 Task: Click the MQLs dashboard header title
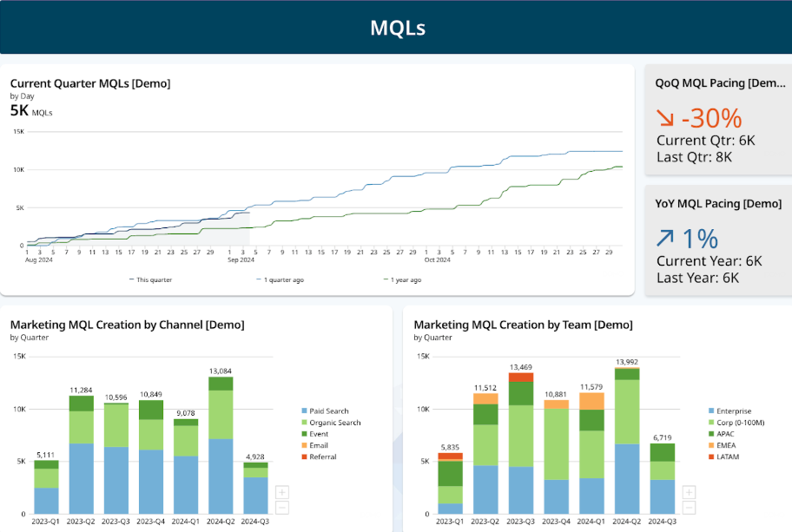pyautogui.click(x=398, y=28)
